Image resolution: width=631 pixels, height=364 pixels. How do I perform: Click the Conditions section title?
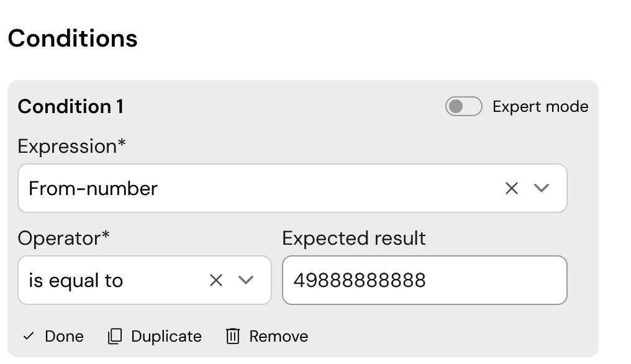[x=73, y=39]
